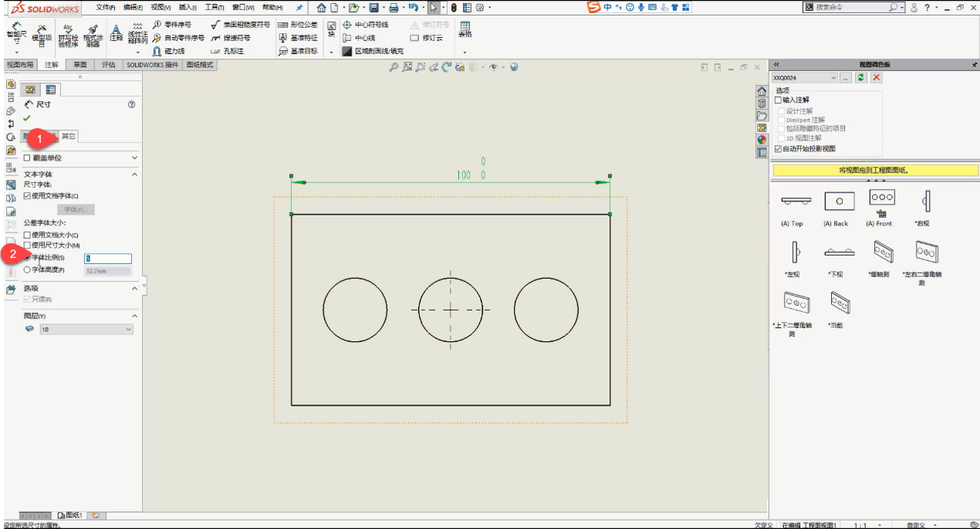The image size is (980, 529).
Task: Open the Other (其它) dimension tab
Action: coord(69,137)
